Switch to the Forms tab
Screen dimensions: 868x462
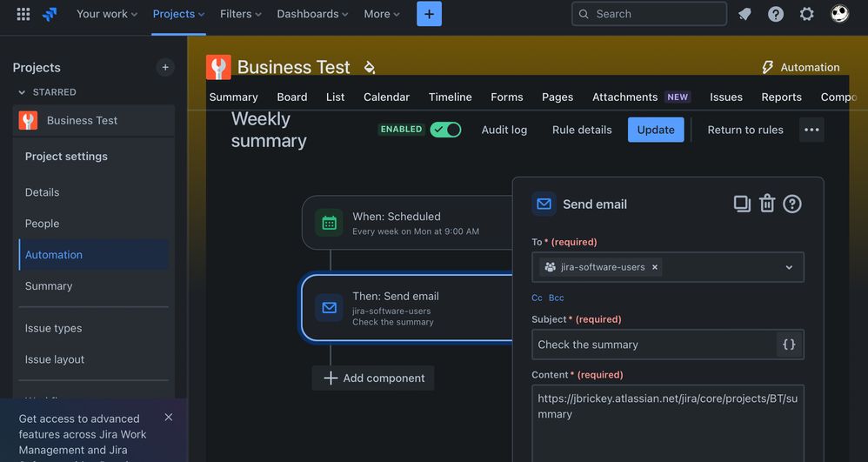coord(507,97)
